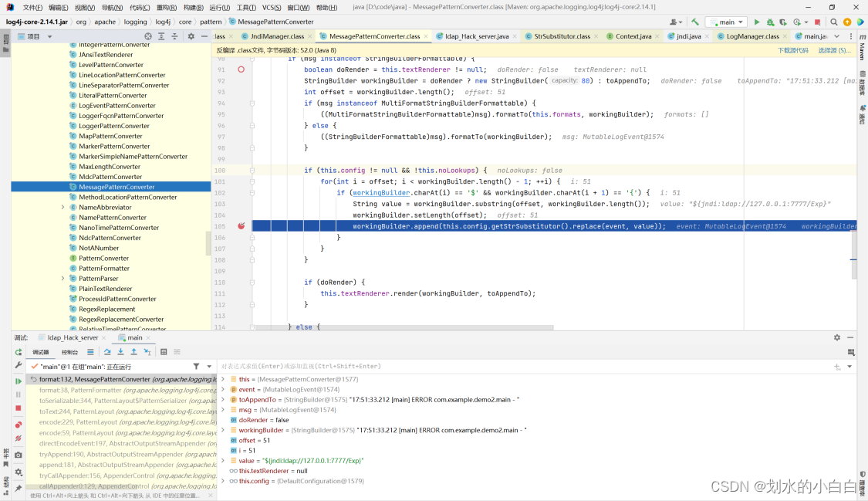Open debug panel settings gear
The width and height of the screenshot is (868, 501).
(837, 337)
